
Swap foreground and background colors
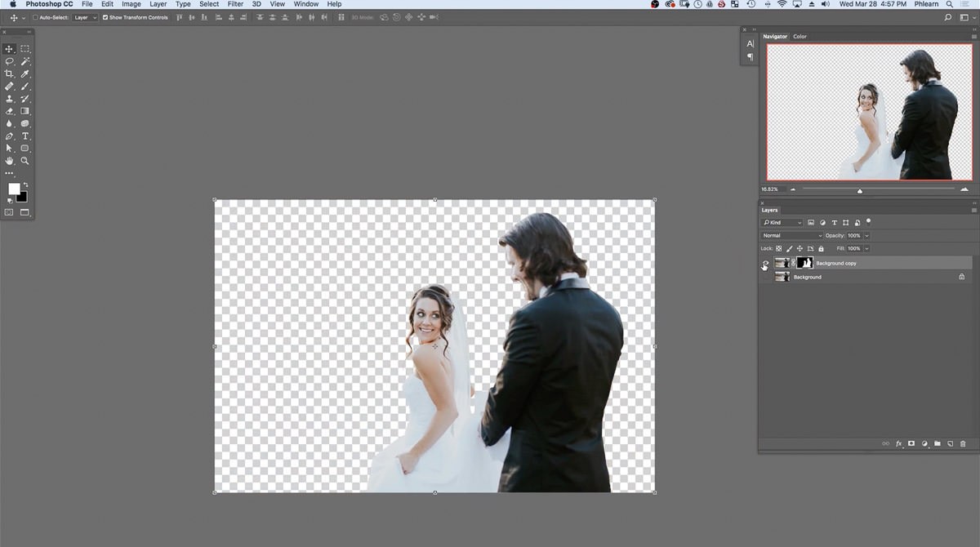pos(25,185)
